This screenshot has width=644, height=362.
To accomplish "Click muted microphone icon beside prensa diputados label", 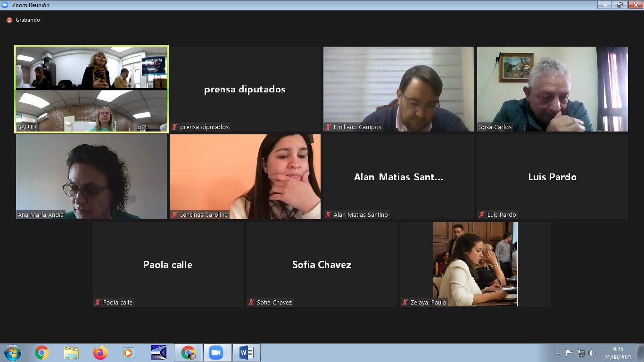I will point(174,127).
